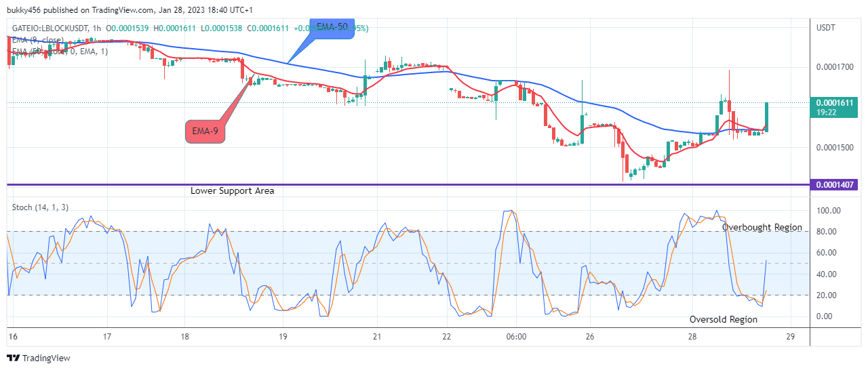Click the green 0.0001611 current price tag
Image resolution: width=868 pixels, height=370 pixels.
835,102
